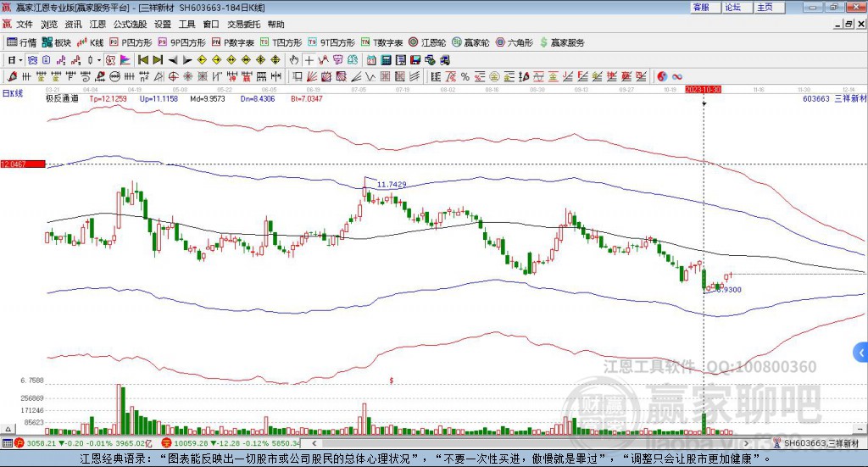Select the circular target drawing tool
This screenshot has height=467, width=868.
click(173, 76)
